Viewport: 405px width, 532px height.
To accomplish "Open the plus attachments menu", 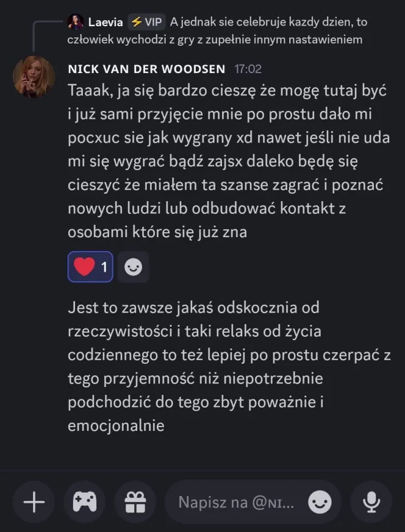I will coord(34,503).
